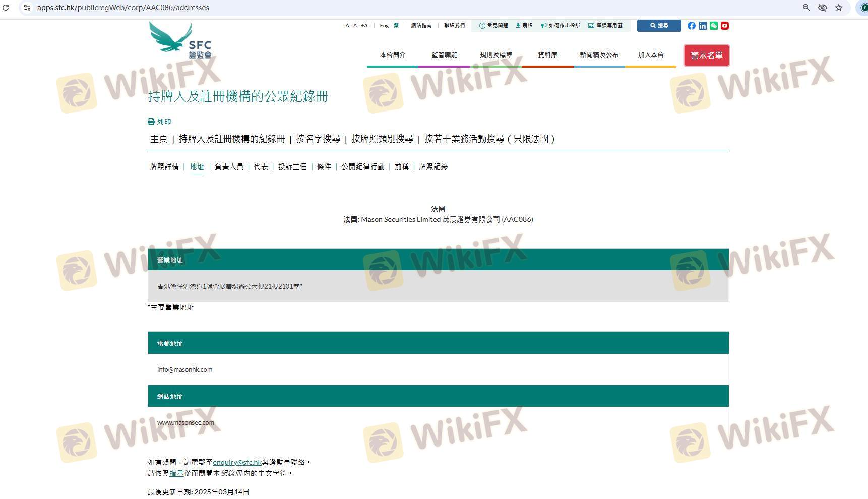Open 常見問題 FAQ link
This screenshot has height=499, width=868.
493,26
